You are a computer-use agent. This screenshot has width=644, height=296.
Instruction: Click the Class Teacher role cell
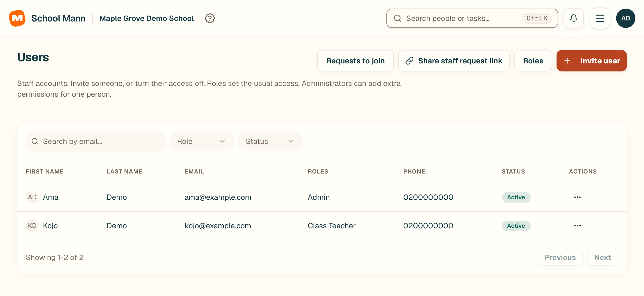[332, 226]
